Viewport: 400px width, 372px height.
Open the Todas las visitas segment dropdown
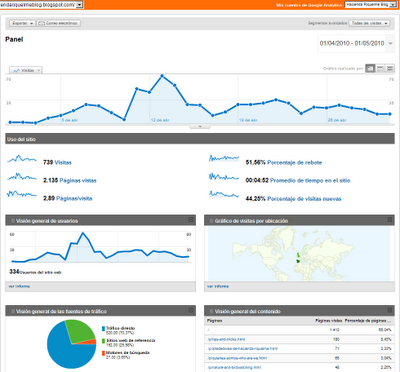click(369, 23)
